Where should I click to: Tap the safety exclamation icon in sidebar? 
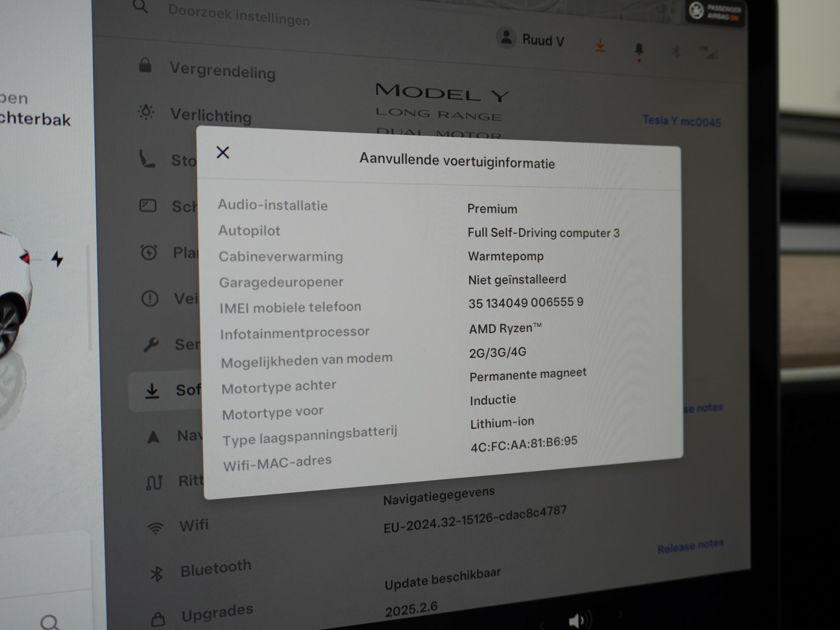click(150, 299)
